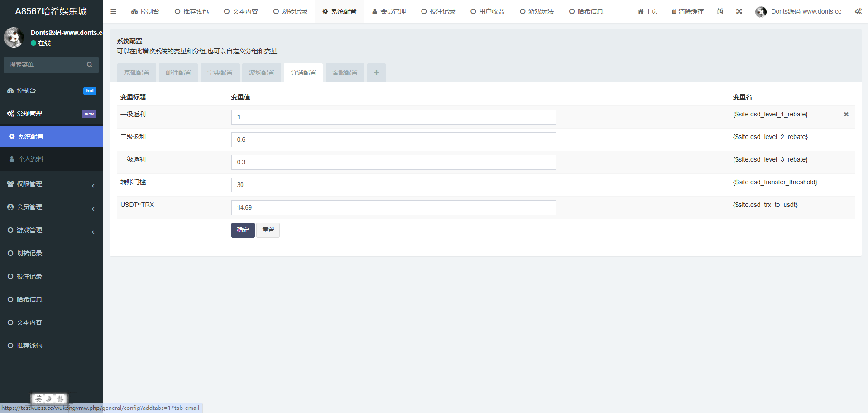
Task: Open 推荐钱包 in the sidebar
Action: click(x=52, y=346)
